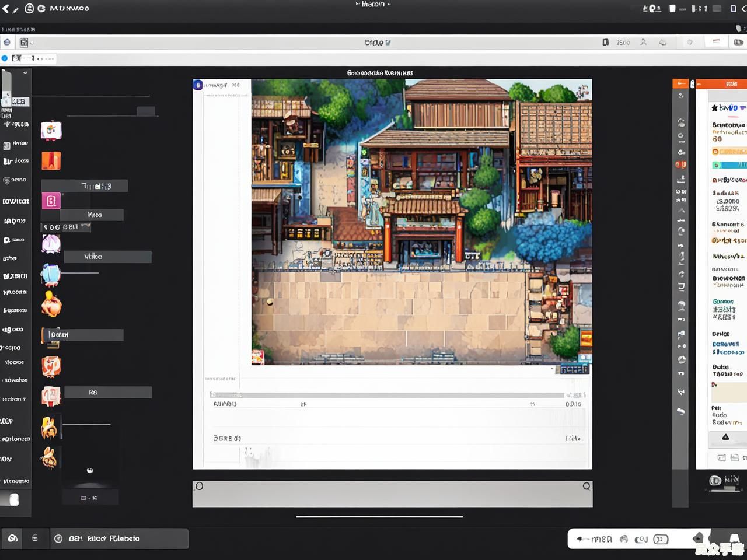Click the dark button below the asset list
Image resolution: width=747 pixels, height=560 pixels.
point(90,498)
